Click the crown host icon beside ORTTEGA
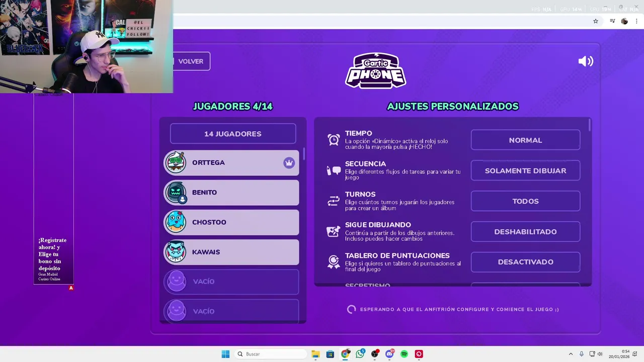This screenshot has height=362, width=644. [x=289, y=163]
